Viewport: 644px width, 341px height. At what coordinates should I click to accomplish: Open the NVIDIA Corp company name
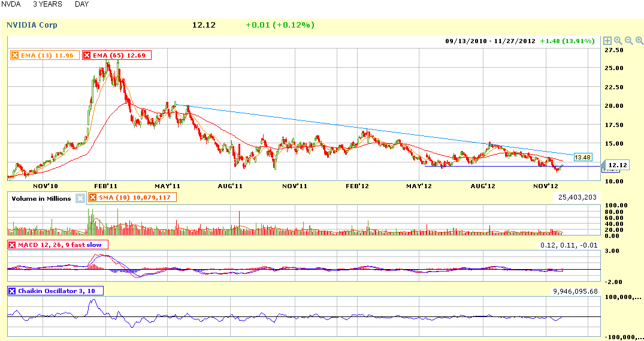point(32,25)
